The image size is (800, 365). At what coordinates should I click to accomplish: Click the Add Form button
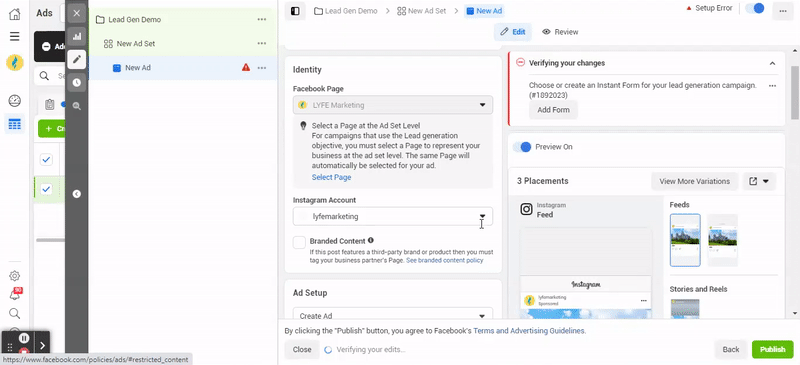[x=553, y=110]
